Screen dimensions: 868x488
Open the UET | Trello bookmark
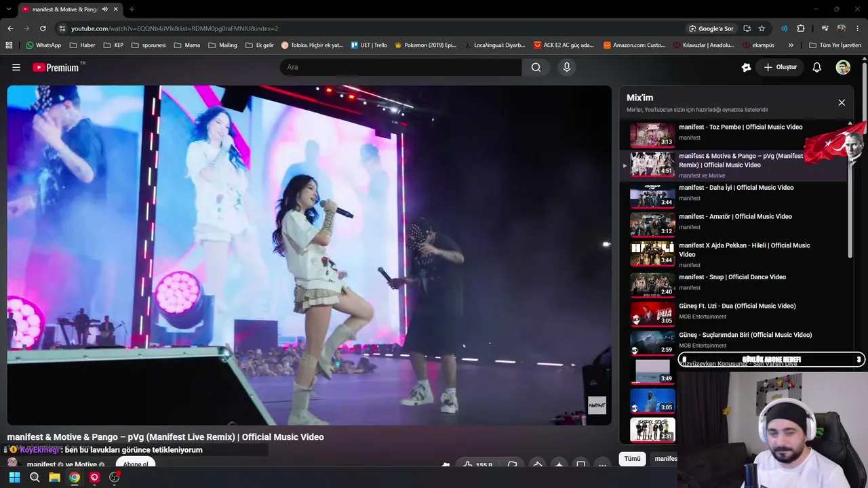369,45
